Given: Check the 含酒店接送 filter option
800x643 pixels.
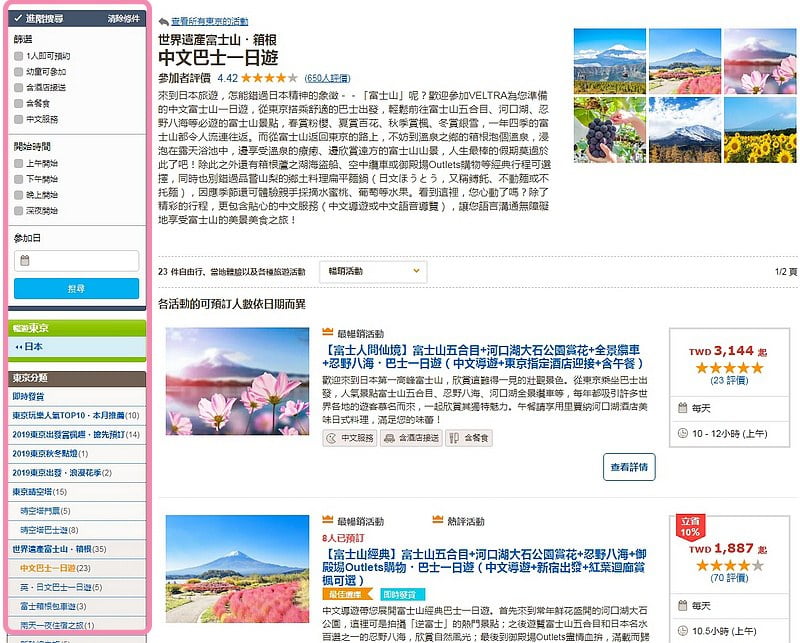Looking at the screenshot, I should click(x=19, y=87).
